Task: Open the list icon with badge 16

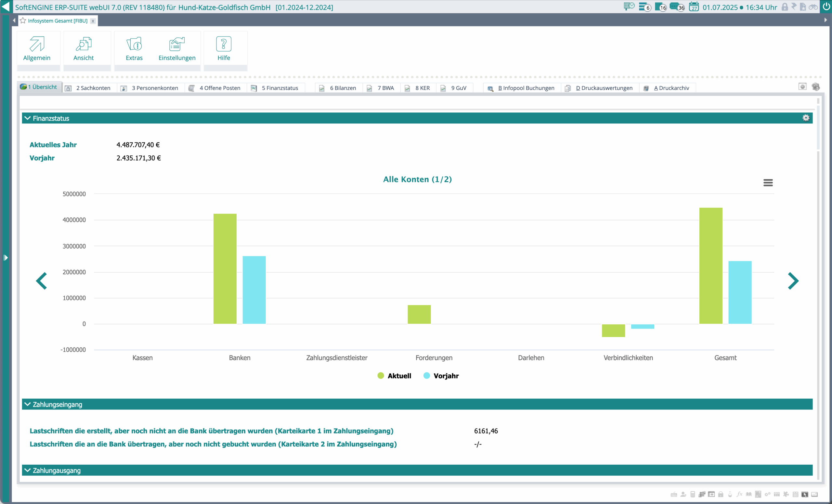Action: [x=660, y=7]
